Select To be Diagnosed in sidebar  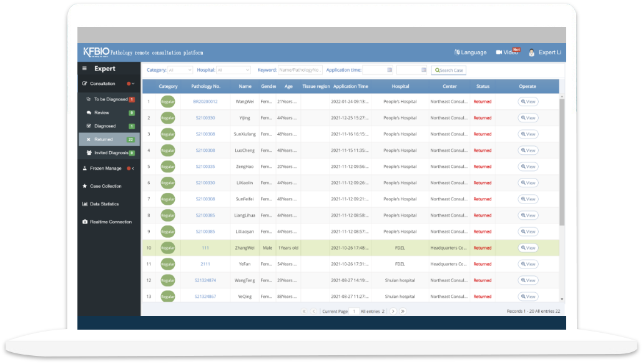(110, 99)
